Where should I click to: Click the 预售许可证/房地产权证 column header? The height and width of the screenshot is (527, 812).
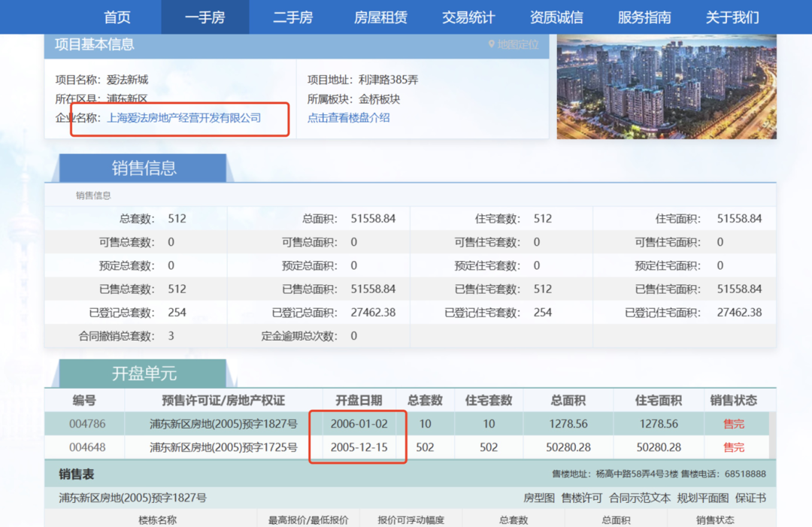(x=223, y=400)
